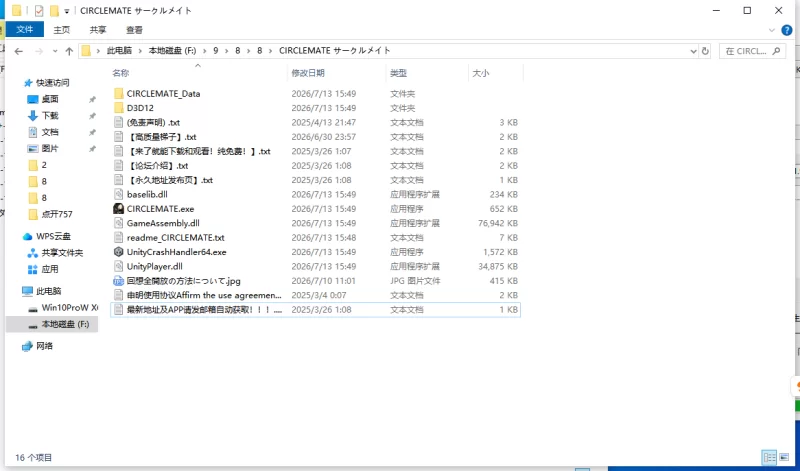Select the GameAssembly.dll file icon
This screenshot has width=800, height=471.
118,223
